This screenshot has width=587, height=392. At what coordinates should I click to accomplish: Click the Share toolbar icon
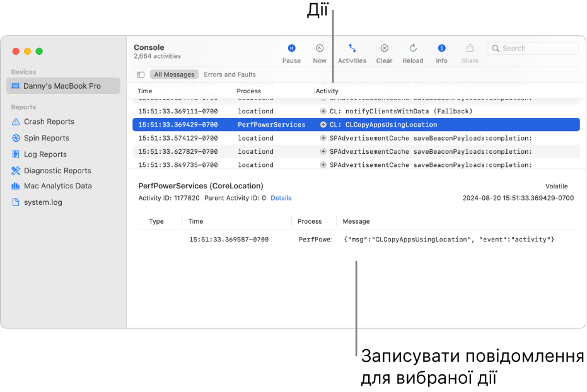pos(470,49)
